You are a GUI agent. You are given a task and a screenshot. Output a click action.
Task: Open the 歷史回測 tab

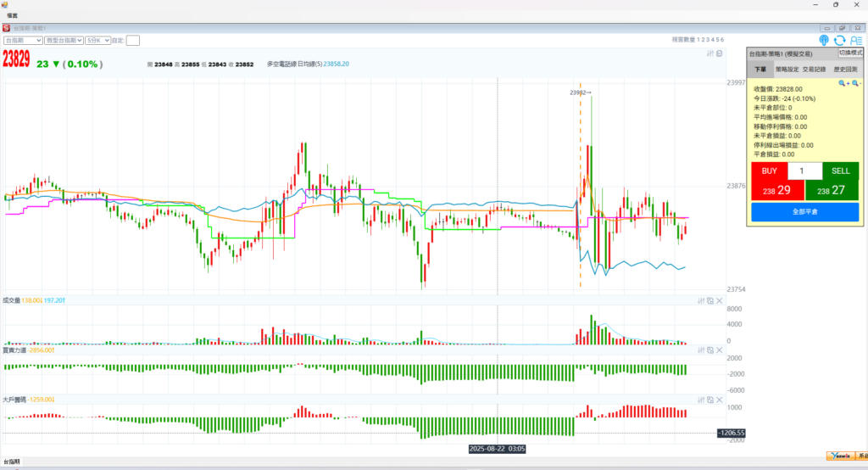[844, 70]
